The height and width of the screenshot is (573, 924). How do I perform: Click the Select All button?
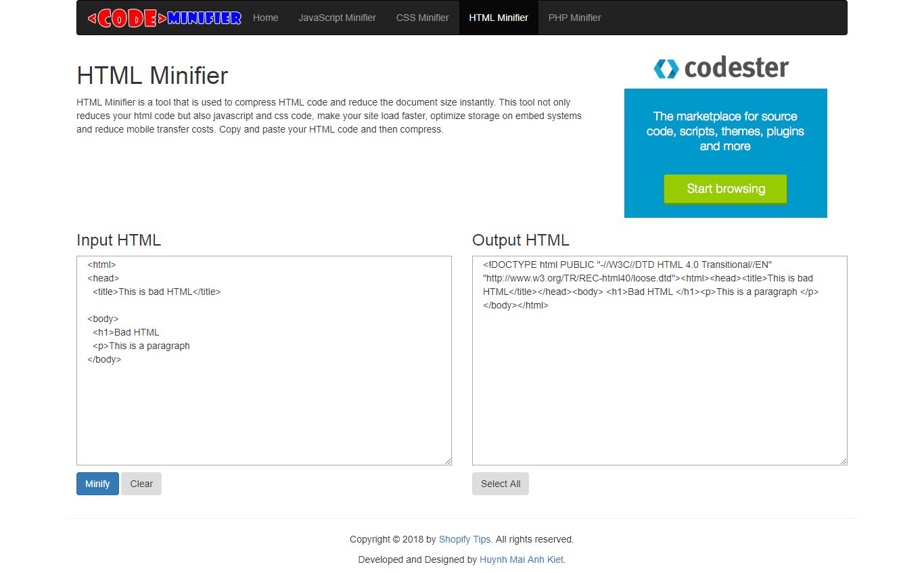click(x=501, y=484)
